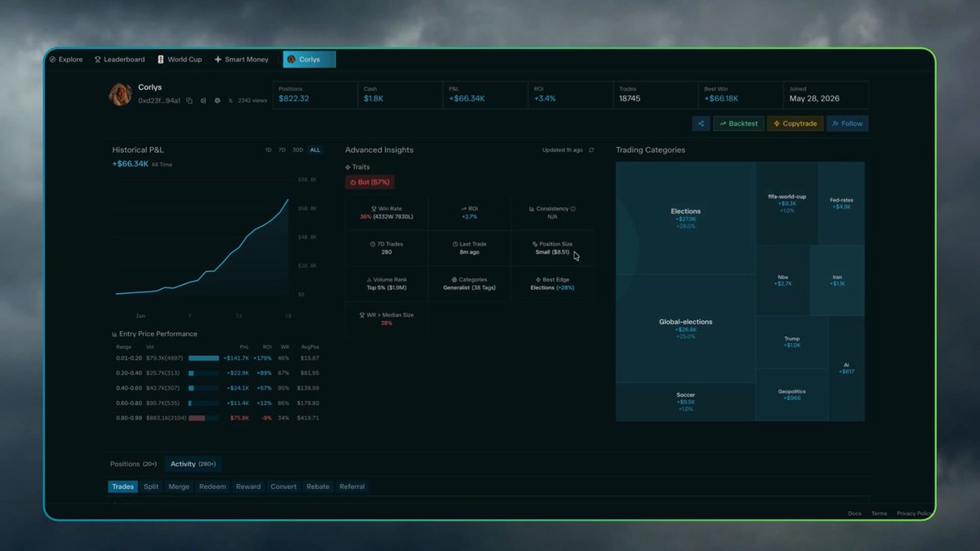Click the Fed-rates treemap tile

841,203
